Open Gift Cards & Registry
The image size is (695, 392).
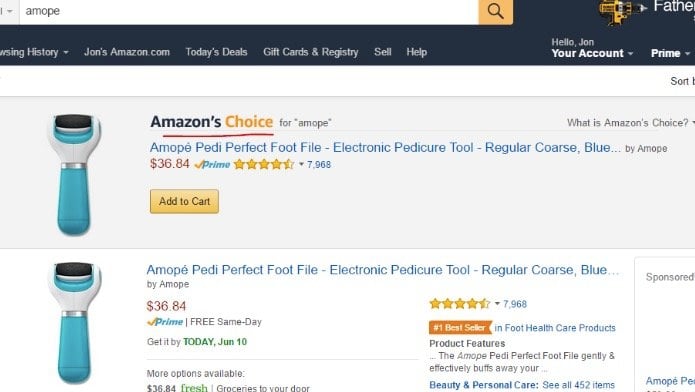pyautogui.click(x=310, y=52)
